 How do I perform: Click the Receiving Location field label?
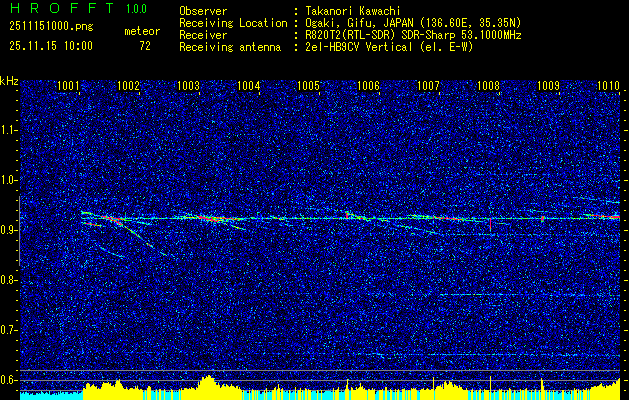pyautogui.click(x=233, y=24)
